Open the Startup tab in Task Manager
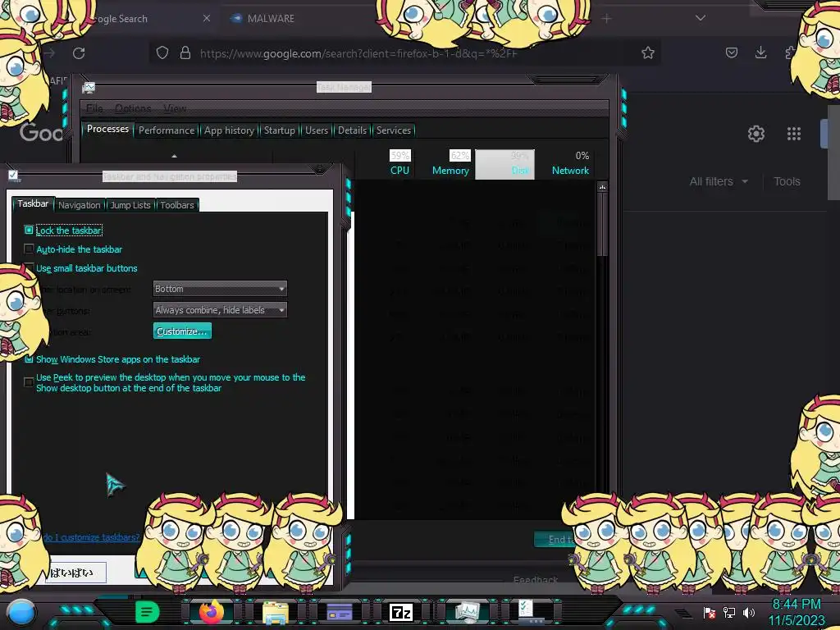Viewport: 840px width, 630px height. click(x=279, y=130)
